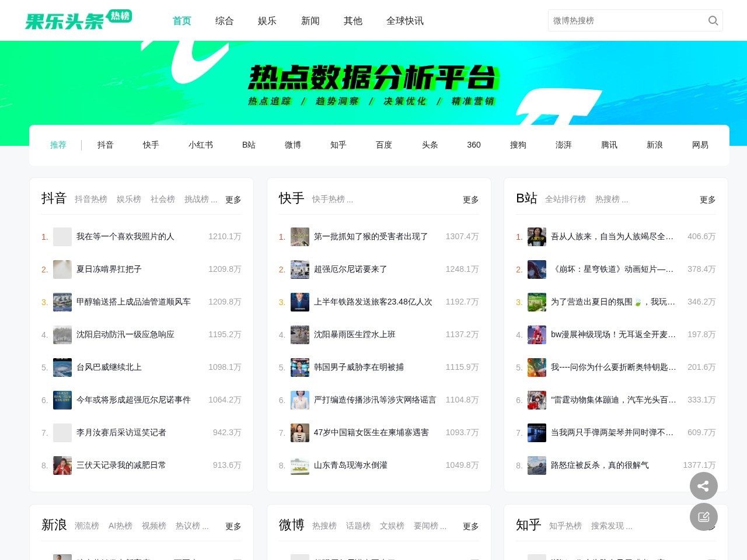Click 更多 in the 微博 card
The width and height of the screenshot is (747, 560).
pyautogui.click(x=471, y=526)
